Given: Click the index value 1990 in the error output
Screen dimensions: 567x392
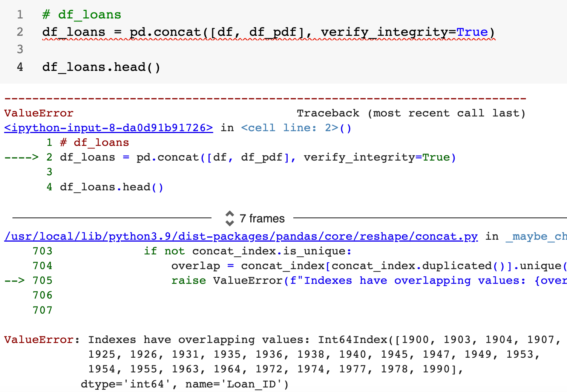Looking at the screenshot, I should click(x=437, y=369).
